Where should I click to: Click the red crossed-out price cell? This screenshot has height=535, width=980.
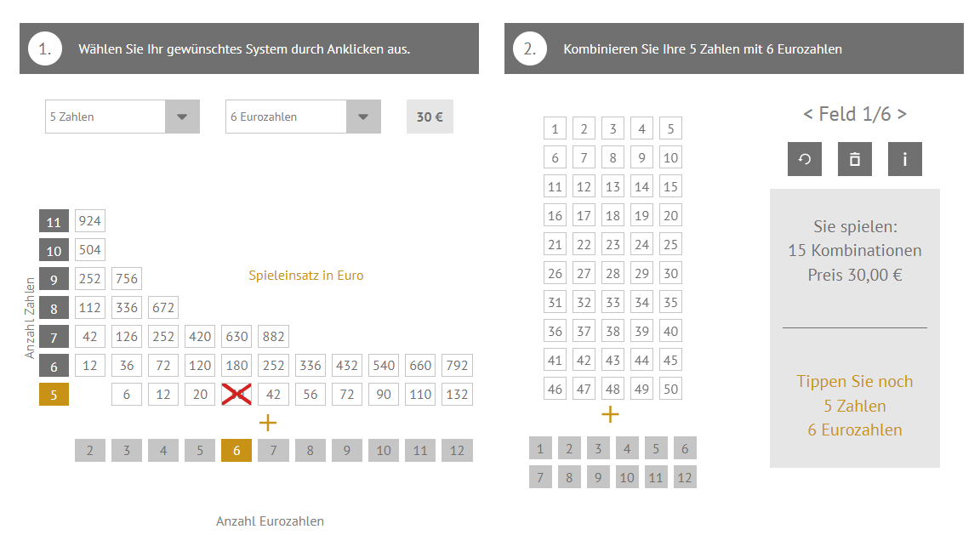coord(236,395)
